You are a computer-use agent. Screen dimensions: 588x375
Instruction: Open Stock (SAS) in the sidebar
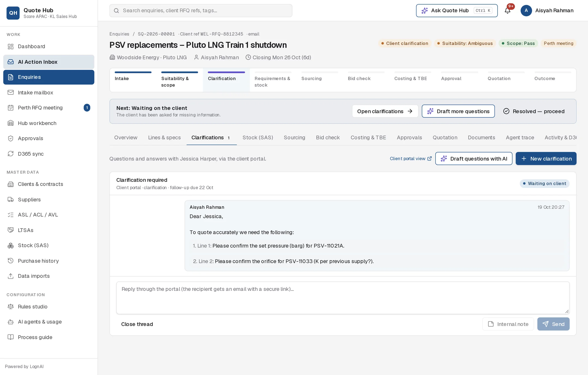[49, 245]
